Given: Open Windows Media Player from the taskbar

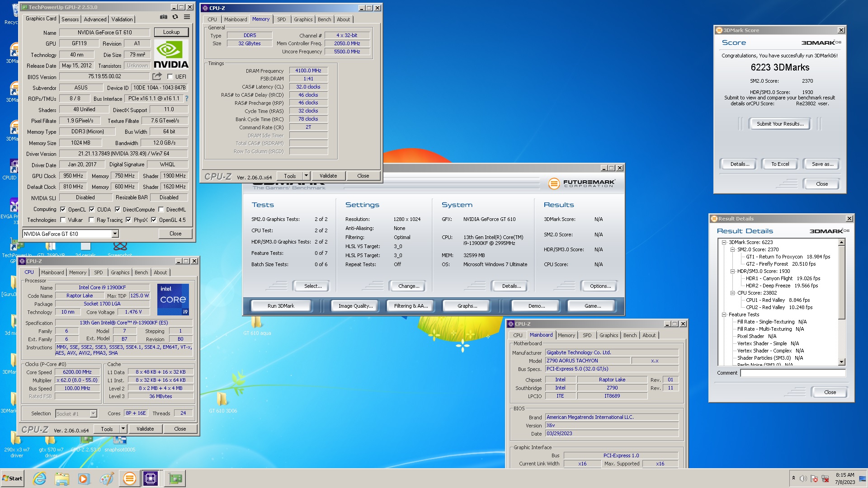Looking at the screenshot, I should (84, 479).
